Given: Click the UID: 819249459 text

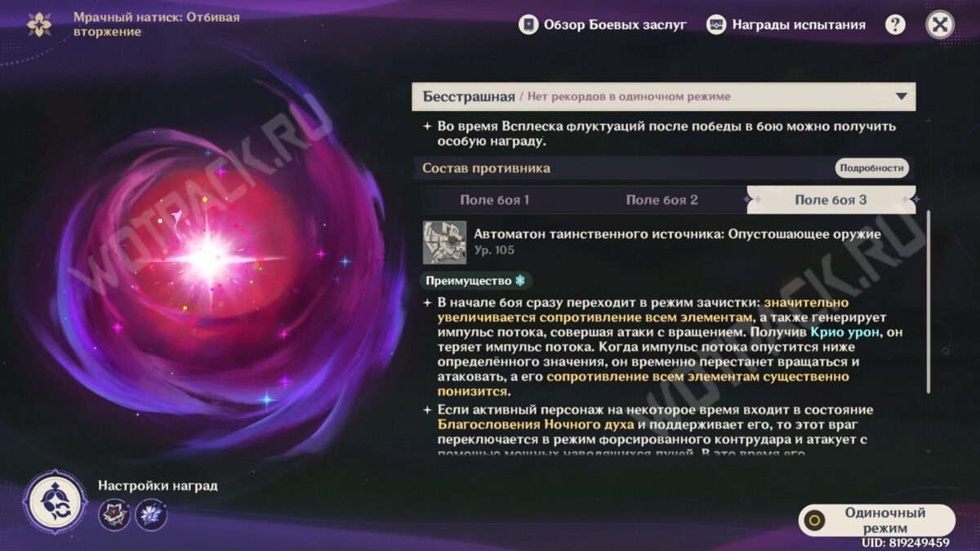Looking at the screenshot, I should tap(906, 542).
